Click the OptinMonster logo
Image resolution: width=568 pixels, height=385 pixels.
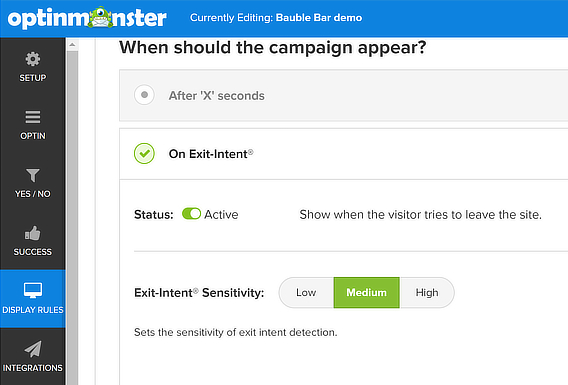[87, 18]
